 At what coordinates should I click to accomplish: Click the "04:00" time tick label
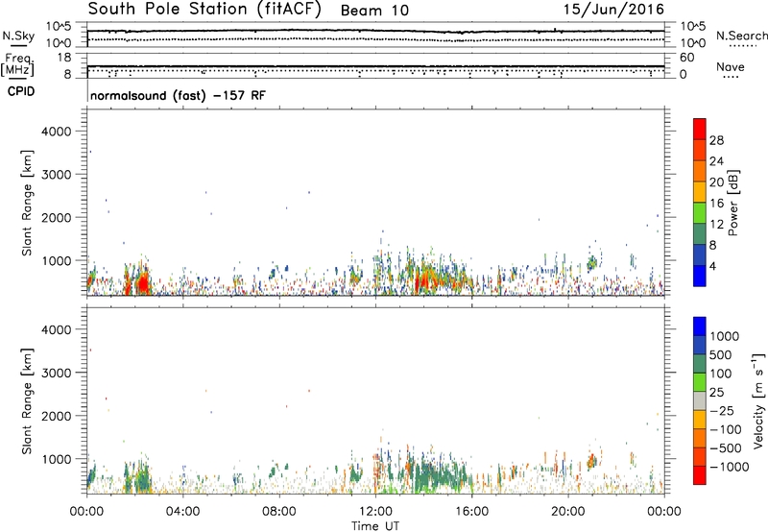coord(182,512)
